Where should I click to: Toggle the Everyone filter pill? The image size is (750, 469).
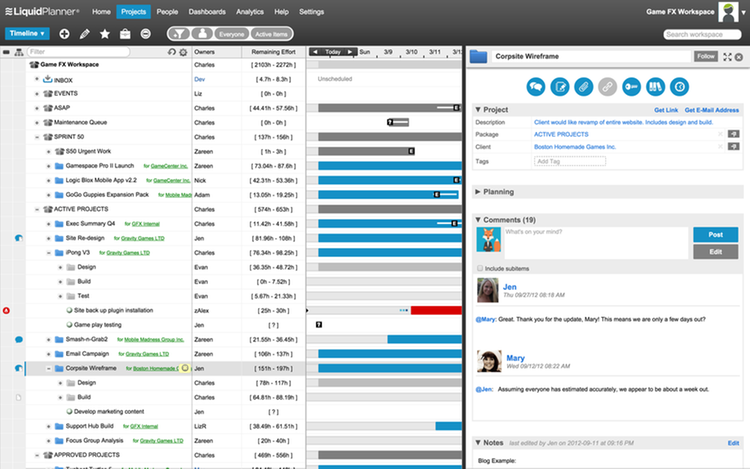pos(232,34)
